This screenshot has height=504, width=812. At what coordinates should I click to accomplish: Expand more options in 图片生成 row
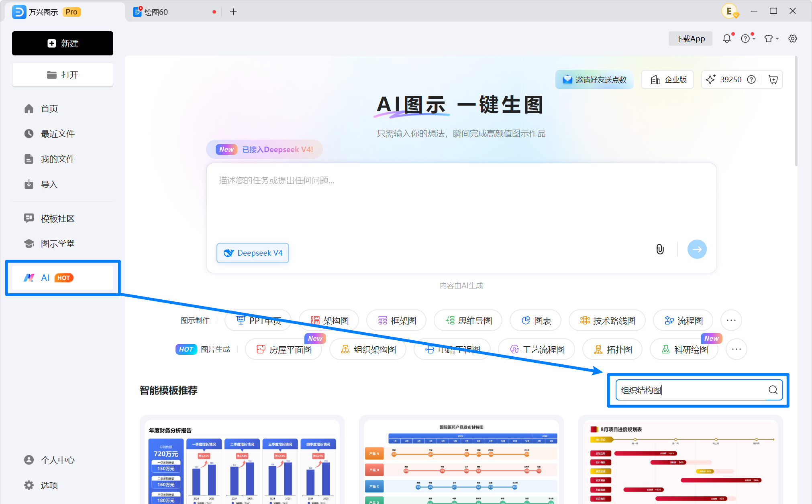tap(736, 349)
